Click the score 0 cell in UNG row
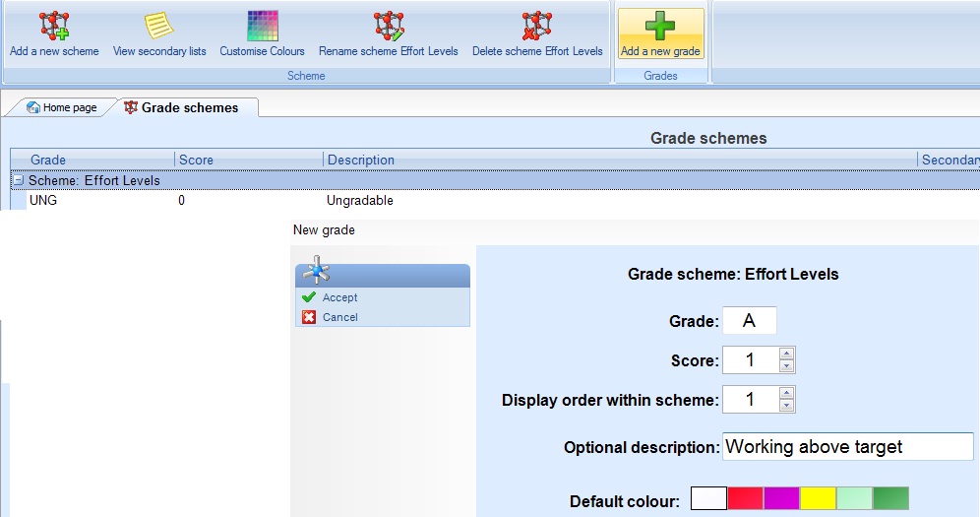 (181, 200)
